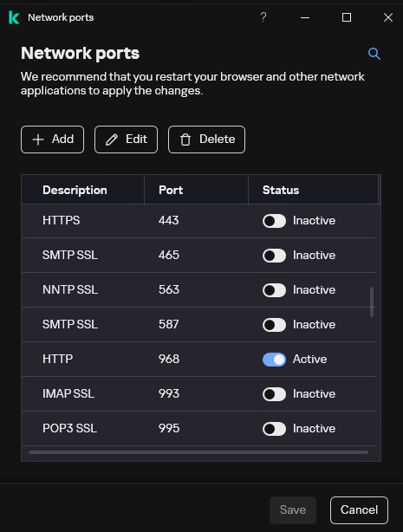403x532 pixels.
Task: Cancel the network ports changes
Action: click(x=359, y=510)
